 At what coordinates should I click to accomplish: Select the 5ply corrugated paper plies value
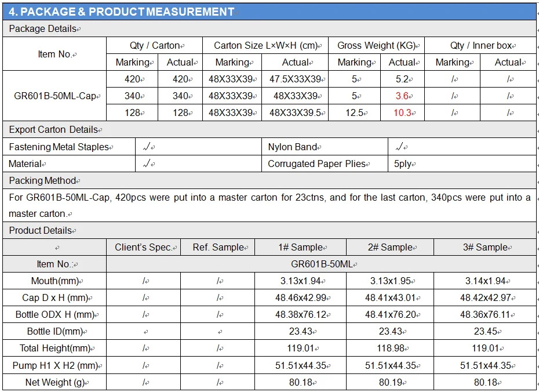point(403,164)
